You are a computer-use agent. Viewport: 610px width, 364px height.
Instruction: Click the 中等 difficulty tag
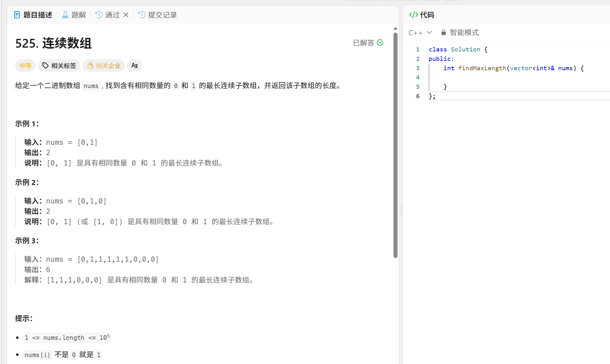click(x=25, y=66)
